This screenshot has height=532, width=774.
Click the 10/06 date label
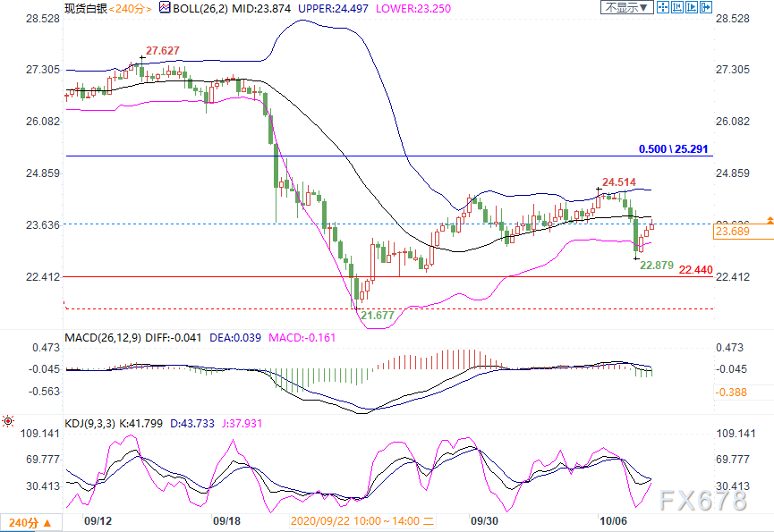click(x=613, y=521)
